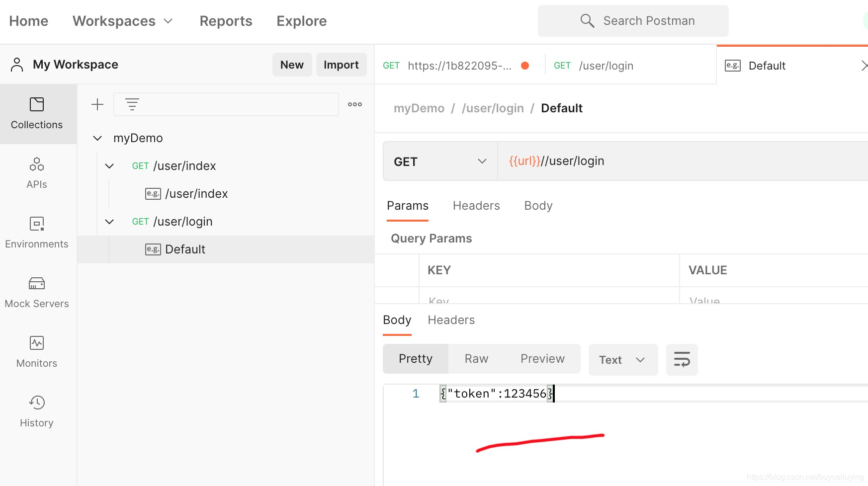
Task: Open the APIs sidebar panel
Action: (37, 173)
